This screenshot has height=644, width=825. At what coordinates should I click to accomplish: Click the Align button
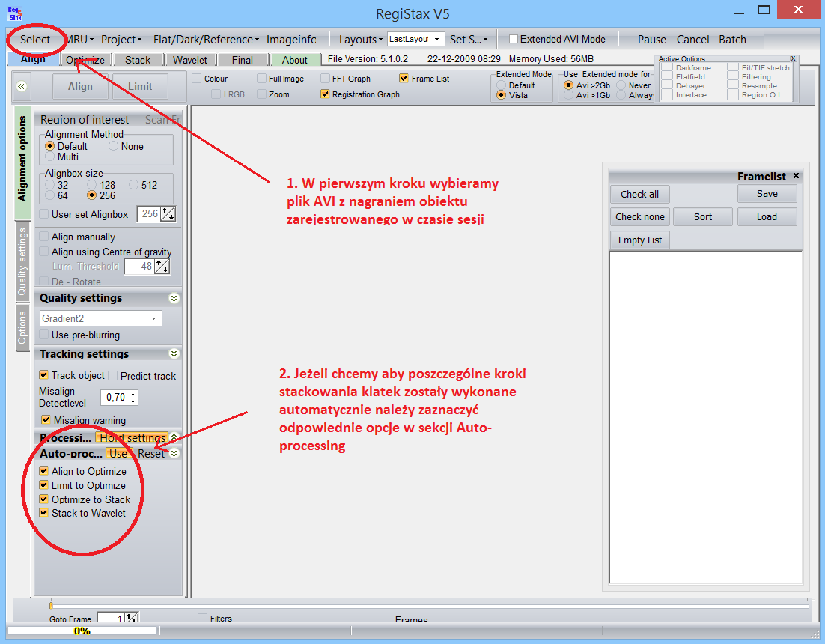(81, 86)
